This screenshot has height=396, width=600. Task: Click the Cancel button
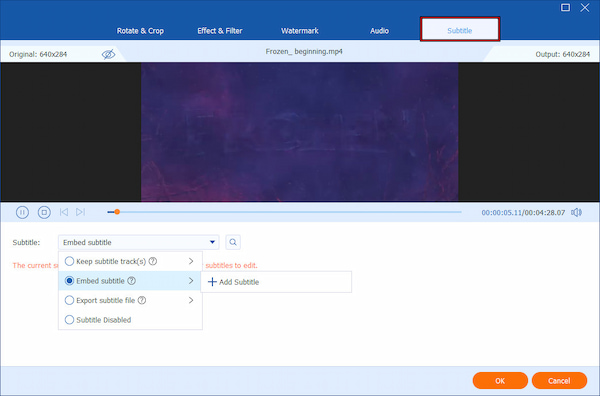(x=559, y=381)
